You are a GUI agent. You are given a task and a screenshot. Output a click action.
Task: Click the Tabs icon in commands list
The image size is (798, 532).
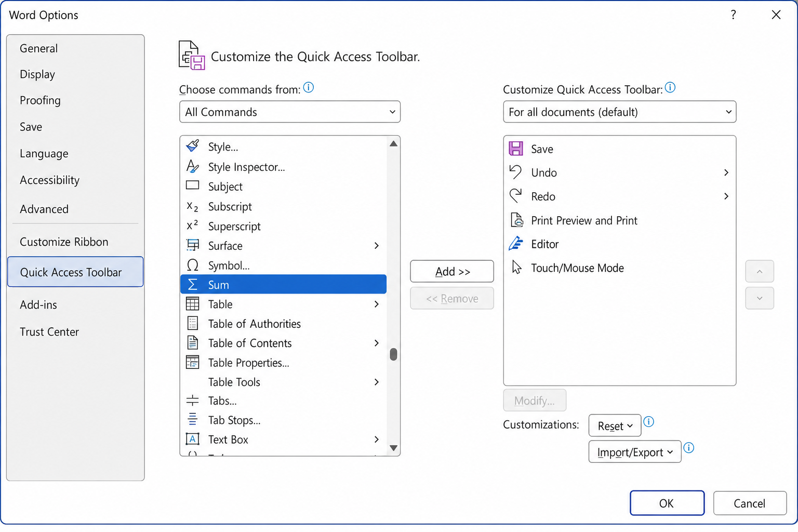point(193,401)
